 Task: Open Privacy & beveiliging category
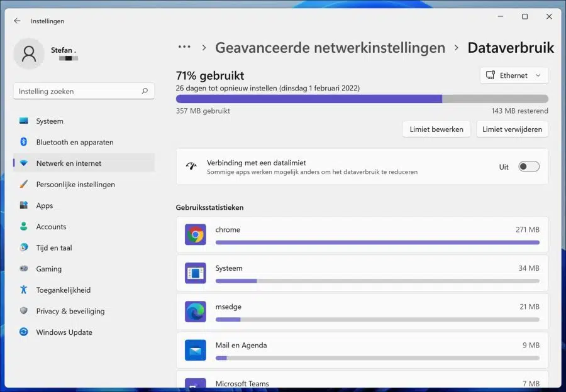click(84, 311)
